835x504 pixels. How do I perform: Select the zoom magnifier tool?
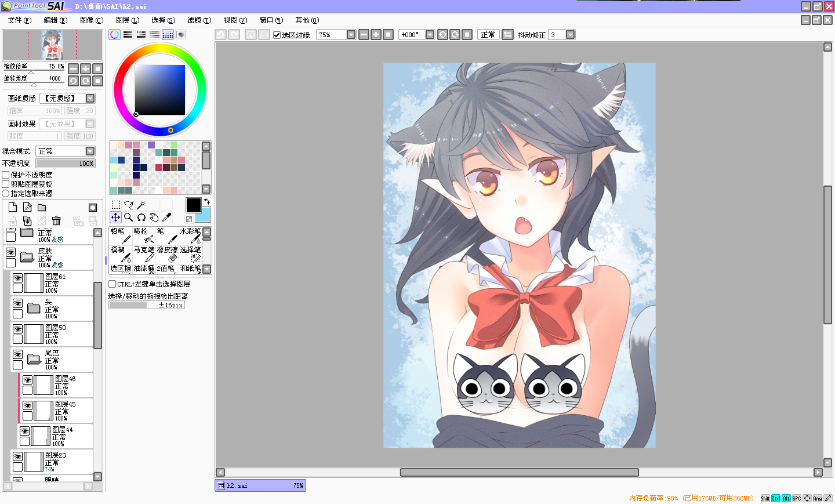129,217
